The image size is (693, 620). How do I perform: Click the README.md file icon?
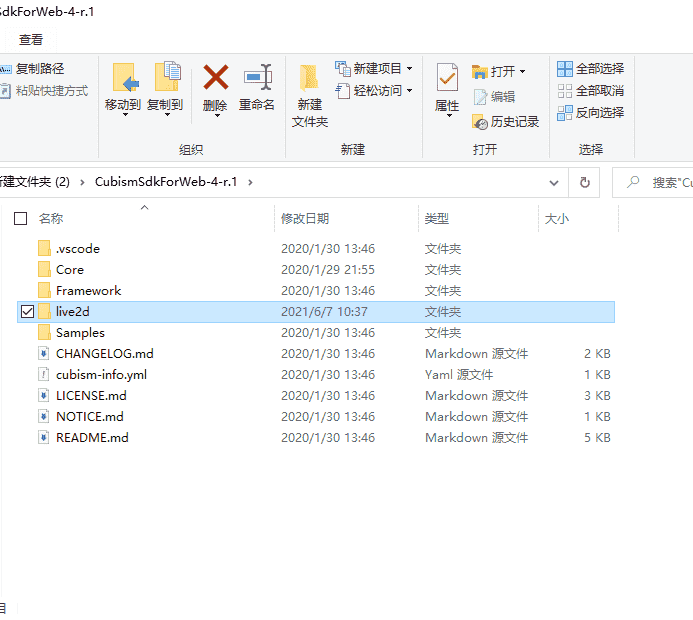pos(43,437)
